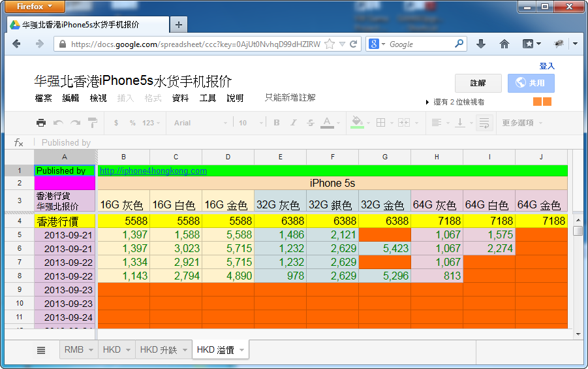Open the bookmarks menu icon
This screenshot has height=369, width=588.
tap(528, 44)
